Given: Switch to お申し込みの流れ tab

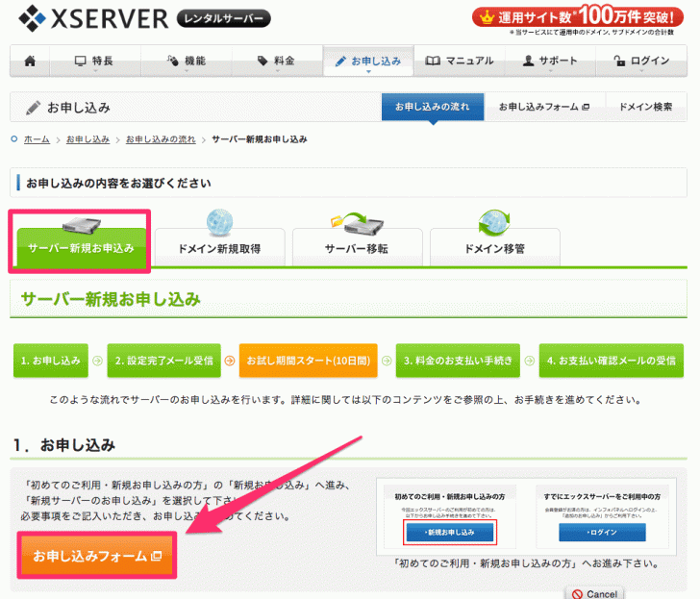Looking at the screenshot, I should pyautogui.click(x=433, y=107).
